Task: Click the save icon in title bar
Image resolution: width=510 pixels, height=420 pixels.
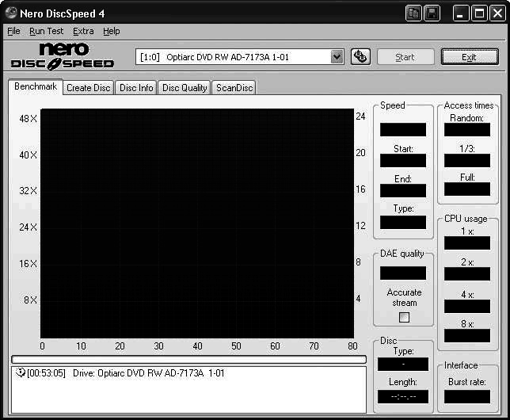Action: tap(432, 13)
